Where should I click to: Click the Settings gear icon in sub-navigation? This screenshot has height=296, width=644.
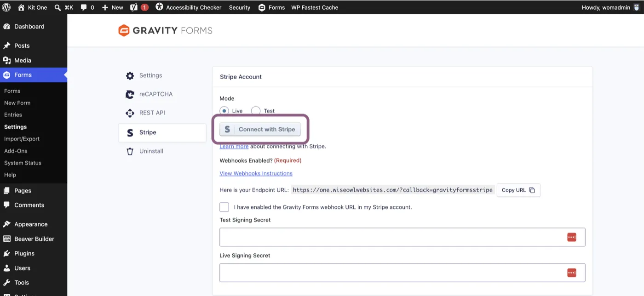coord(130,75)
